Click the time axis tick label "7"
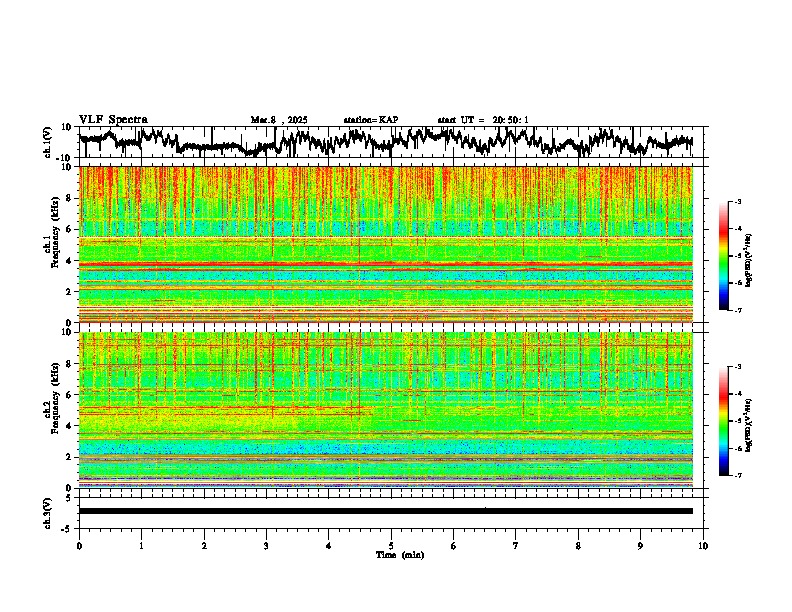Viewport: 792px width, 612px height. pos(516,546)
